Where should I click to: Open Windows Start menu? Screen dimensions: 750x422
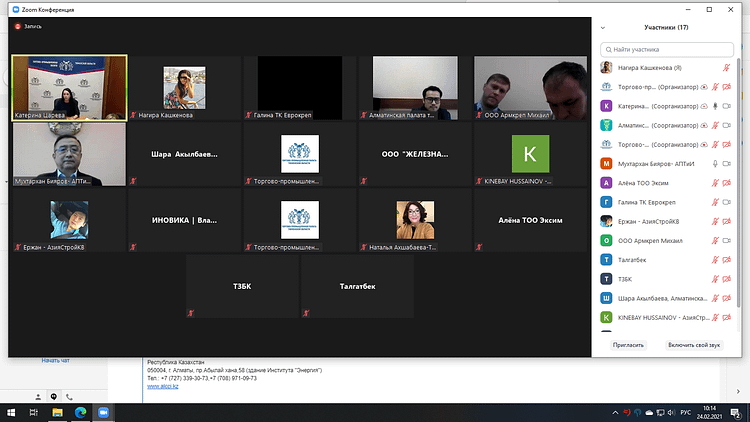(x=11, y=412)
